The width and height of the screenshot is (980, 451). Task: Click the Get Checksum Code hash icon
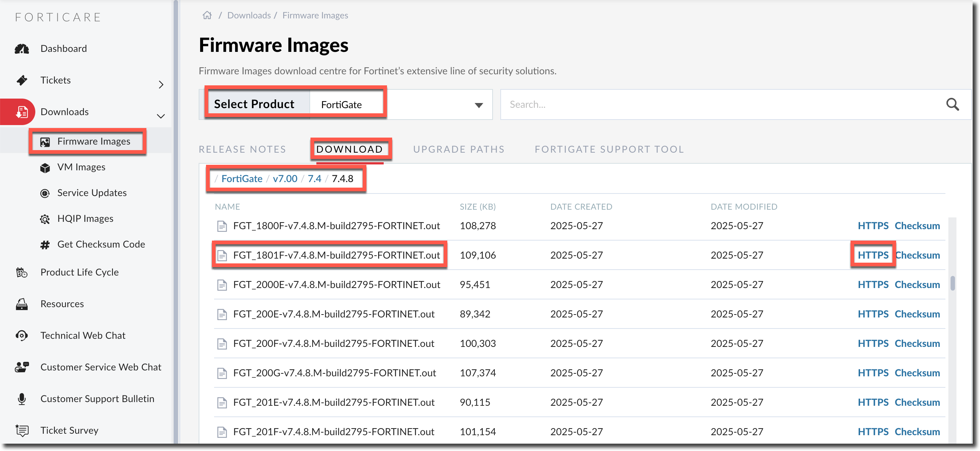pyautogui.click(x=45, y=245)
